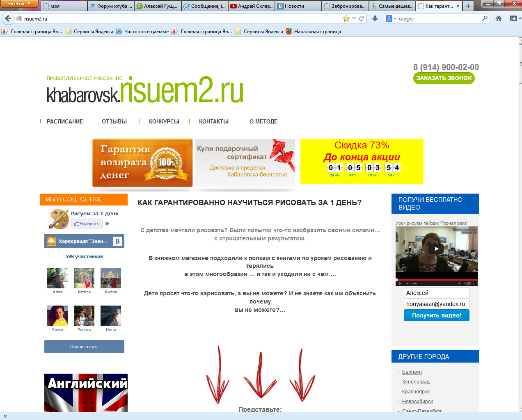This screenshot has height=420, width=522.
Task: Click 'Гарантия возврата денег' banner
Action: (142, 163)
